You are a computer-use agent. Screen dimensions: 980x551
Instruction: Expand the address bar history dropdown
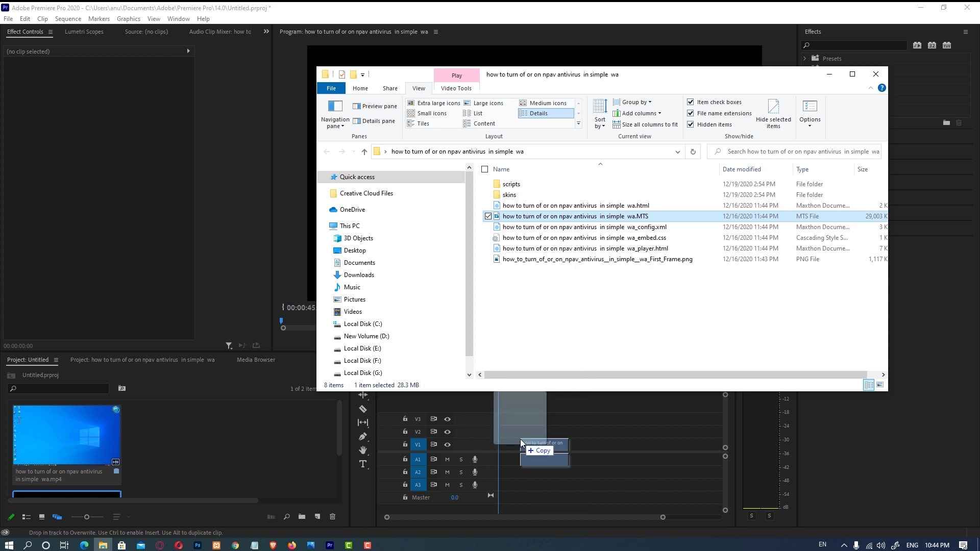(677, 152)
